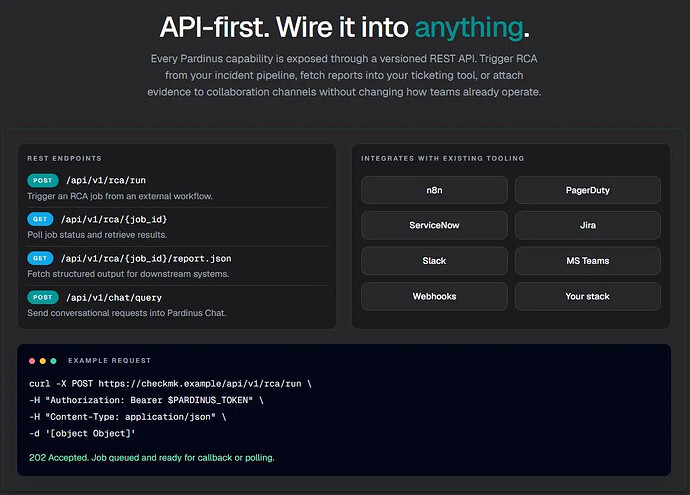Open the ServiceNow integration tile
This screenshot has width=690, height=495.
434,225
